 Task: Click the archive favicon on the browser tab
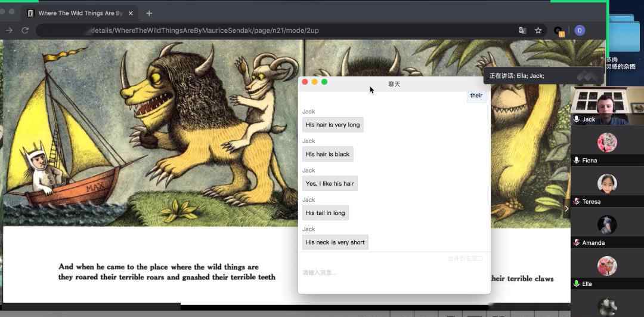coord(30,13)
